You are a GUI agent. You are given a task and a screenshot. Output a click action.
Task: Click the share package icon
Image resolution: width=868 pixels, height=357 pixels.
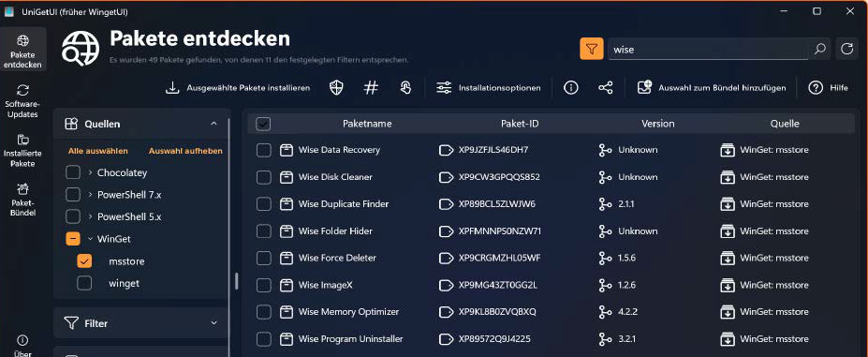click(606, 87)
